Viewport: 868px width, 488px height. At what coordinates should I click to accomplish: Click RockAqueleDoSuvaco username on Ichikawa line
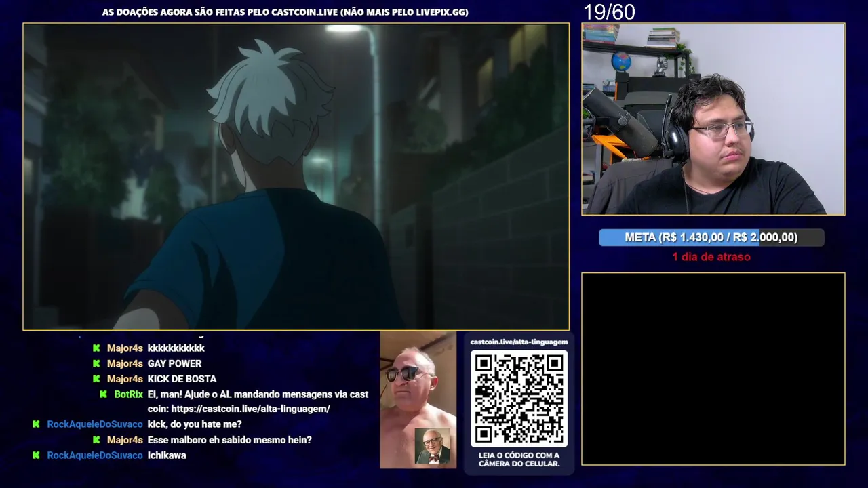click(95, 455)
